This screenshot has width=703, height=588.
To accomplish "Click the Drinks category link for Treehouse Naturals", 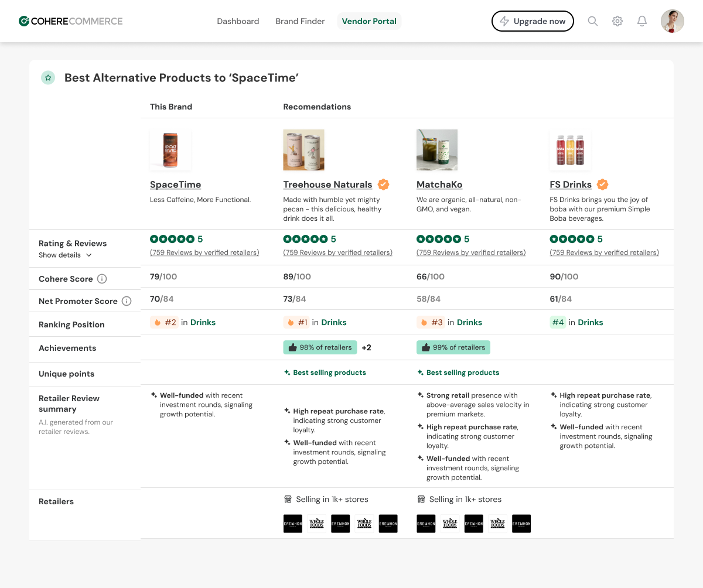I will coord(334,322).
